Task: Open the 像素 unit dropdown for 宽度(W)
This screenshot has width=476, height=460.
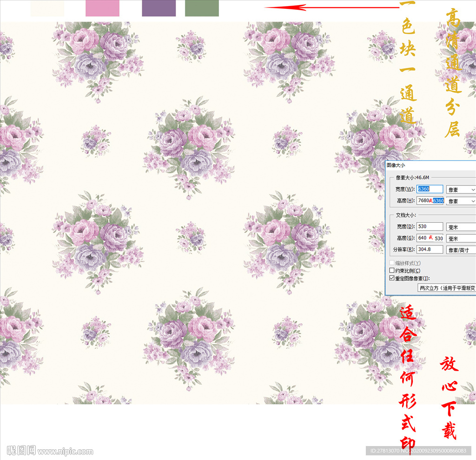Action: pos(461,190)
